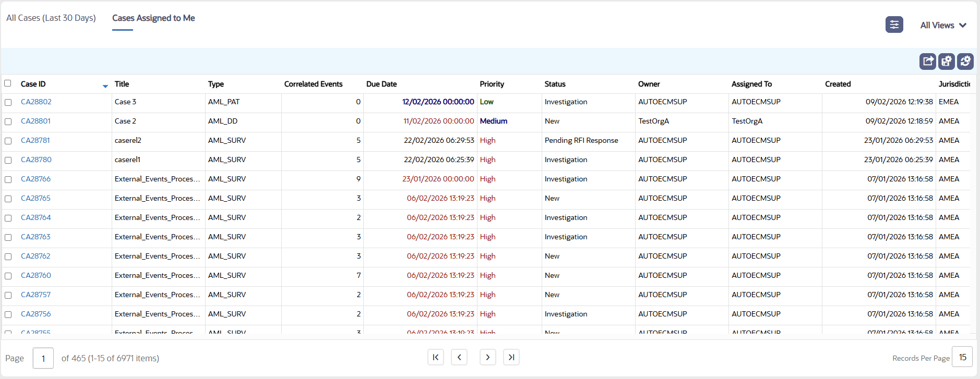
Task: Check the box for case CA28801
Action: [8, 121]
